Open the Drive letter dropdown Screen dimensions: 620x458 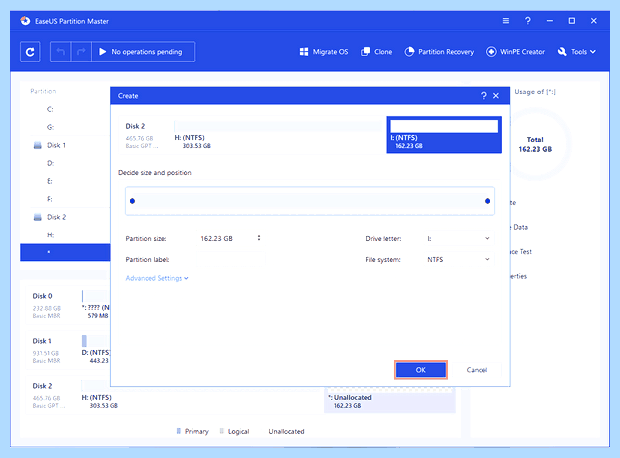point(459,238)
